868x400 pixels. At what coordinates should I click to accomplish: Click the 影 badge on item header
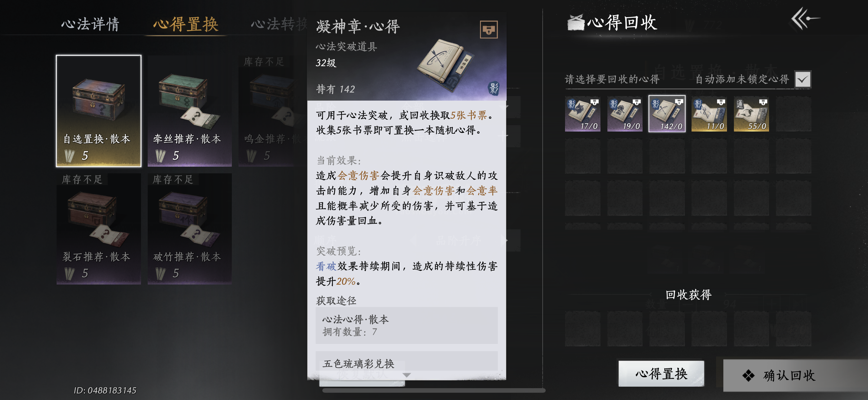(493, 88)
